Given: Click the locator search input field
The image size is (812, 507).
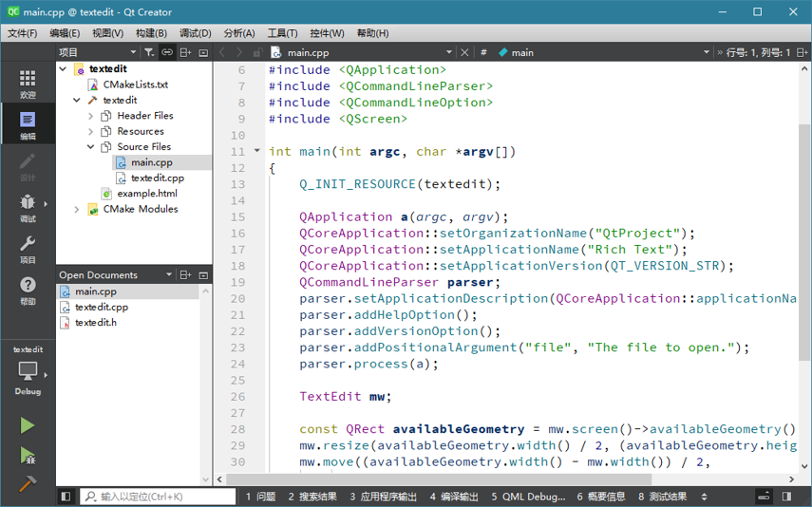Looking at the screenshot, I should pyautogui.click(x=158, y=497).
